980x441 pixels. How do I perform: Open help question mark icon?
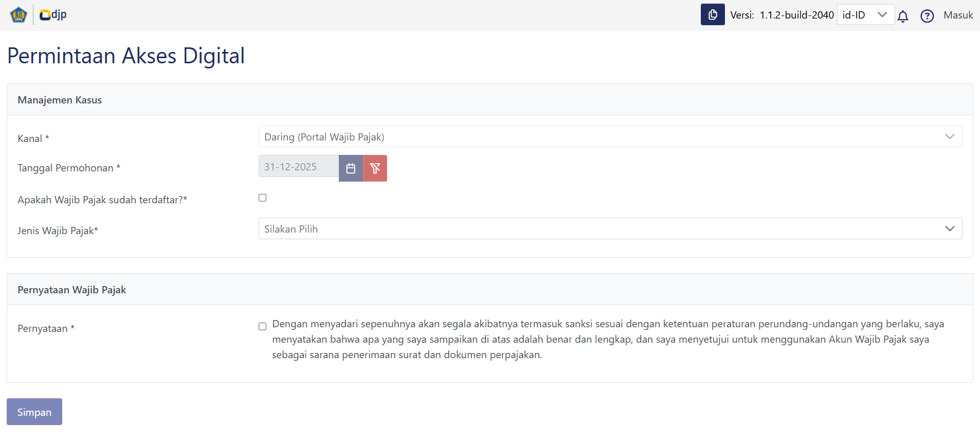point(927,16)
